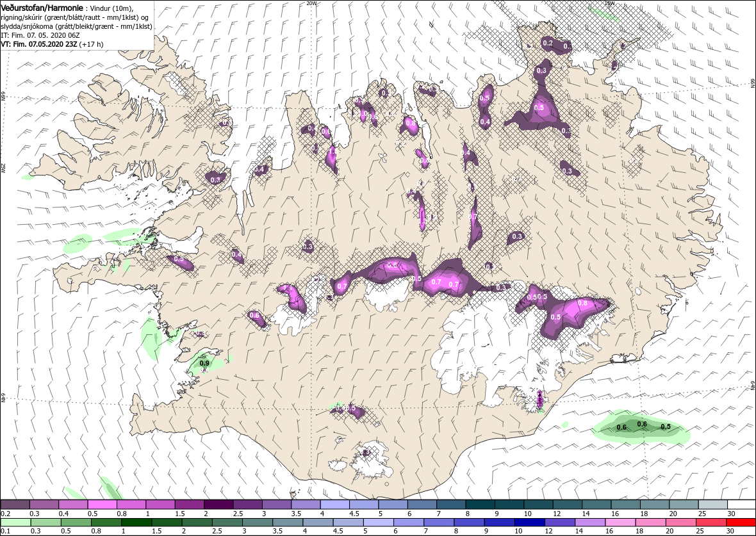
Task: Click the 0.2 label under the snow legend
Action: coord(6,514)
